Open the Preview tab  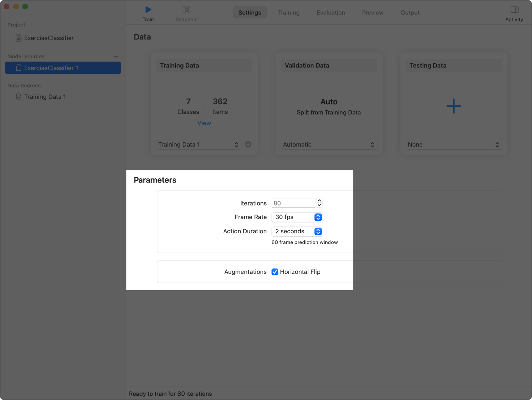[372, 13]
